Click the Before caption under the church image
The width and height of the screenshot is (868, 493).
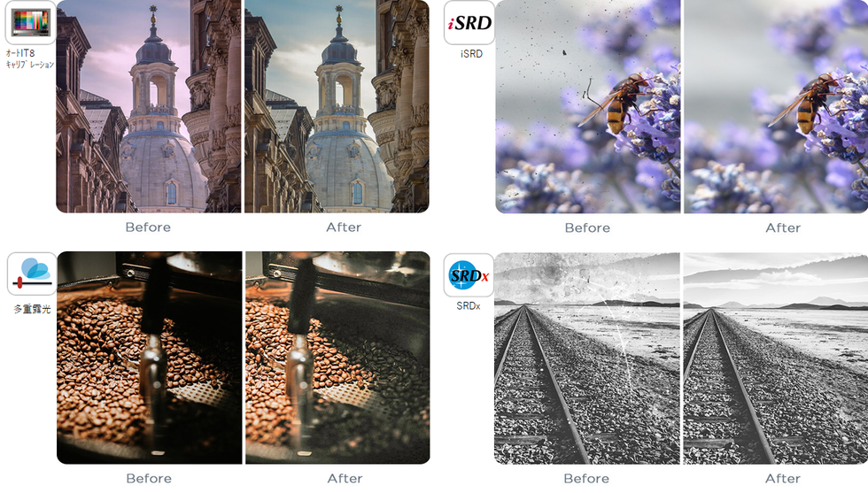(x=148, y=227)
